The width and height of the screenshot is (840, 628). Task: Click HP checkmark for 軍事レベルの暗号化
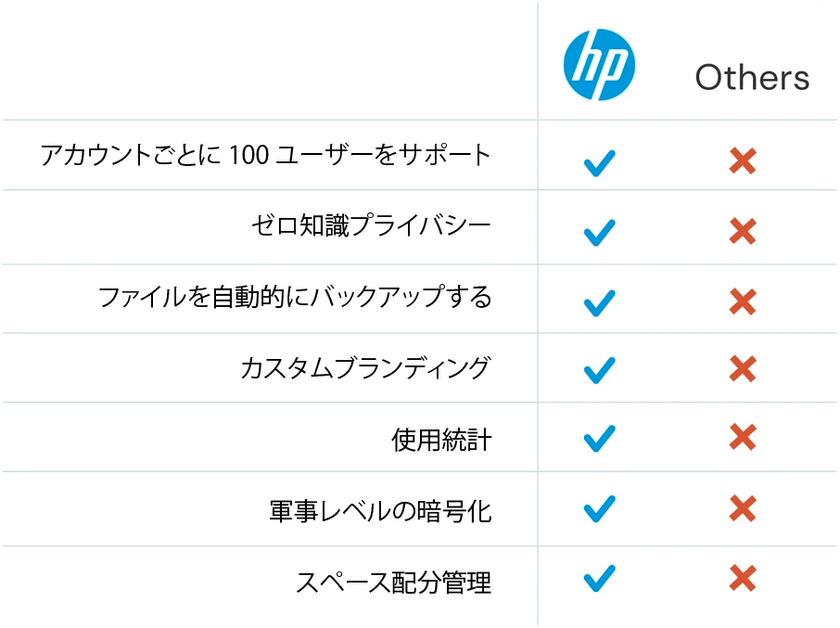pos(600,508)
